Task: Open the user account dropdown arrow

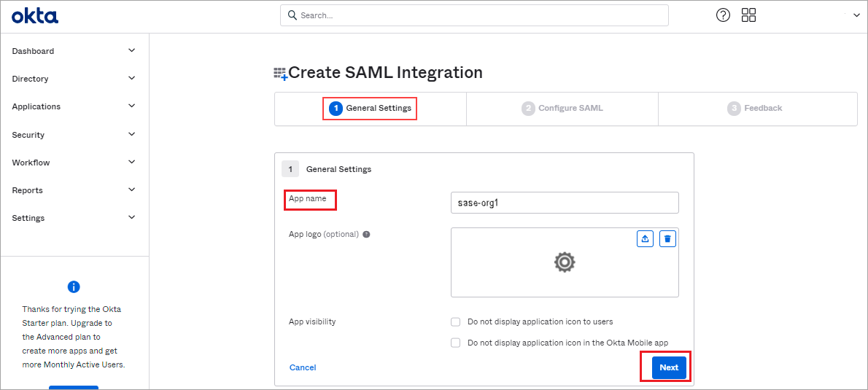Action: (x=856, y=15)
